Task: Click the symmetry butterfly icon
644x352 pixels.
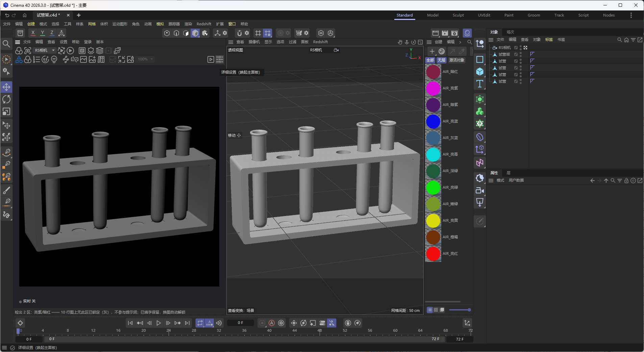Action: [299, 33]
